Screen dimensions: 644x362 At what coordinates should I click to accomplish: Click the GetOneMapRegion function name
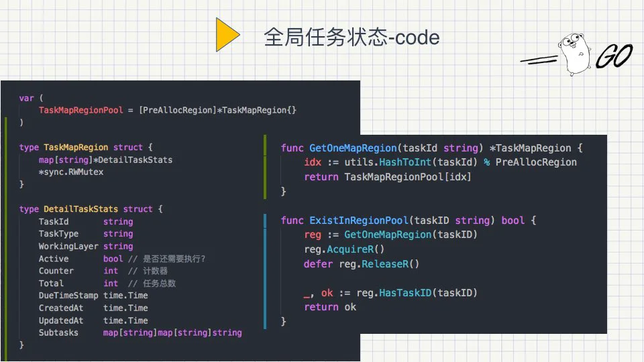click(354, 148)
